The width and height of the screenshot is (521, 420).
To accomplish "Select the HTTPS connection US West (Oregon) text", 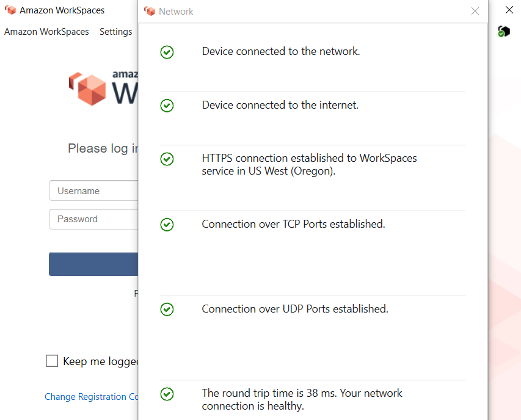I will (309, 165).
